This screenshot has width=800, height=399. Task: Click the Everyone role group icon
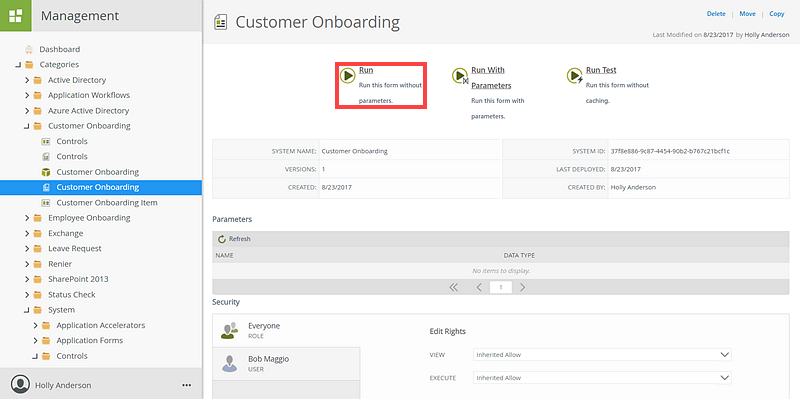[230, 330]
